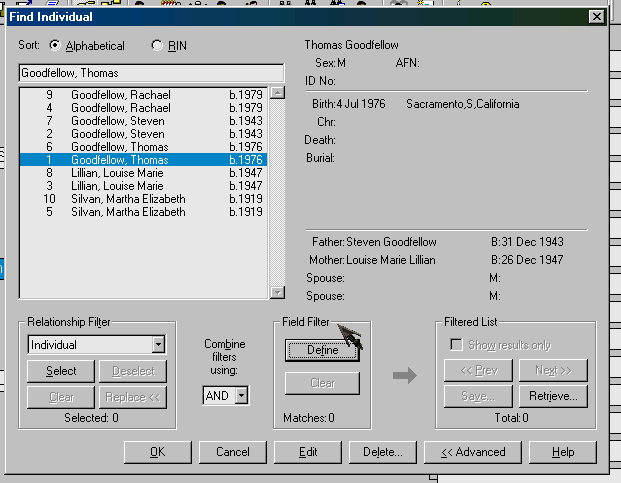The image size is (621, 483).
Task: Click the list scrollbar down arrow
Action: click(277, 292)
